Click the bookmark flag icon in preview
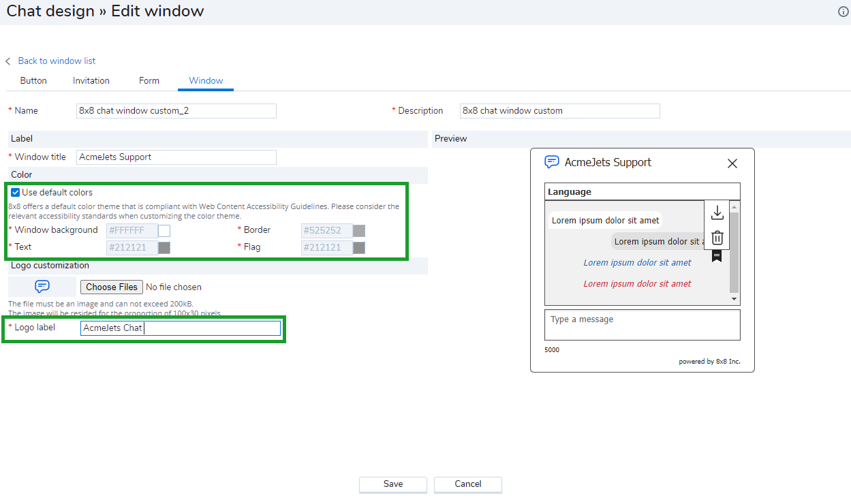Screen dimensions: 851x504 (x=717, y=255)
